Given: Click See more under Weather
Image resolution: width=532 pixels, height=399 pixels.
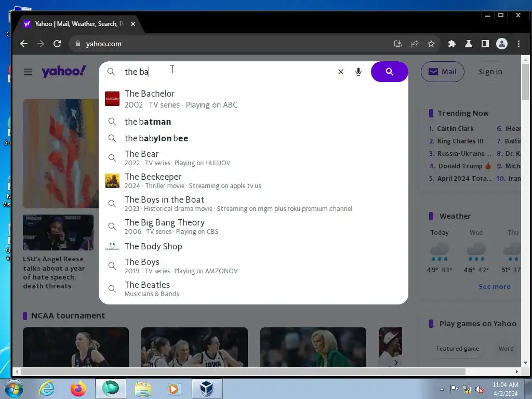Looking at the screenshot, I should tap(495, 286).
